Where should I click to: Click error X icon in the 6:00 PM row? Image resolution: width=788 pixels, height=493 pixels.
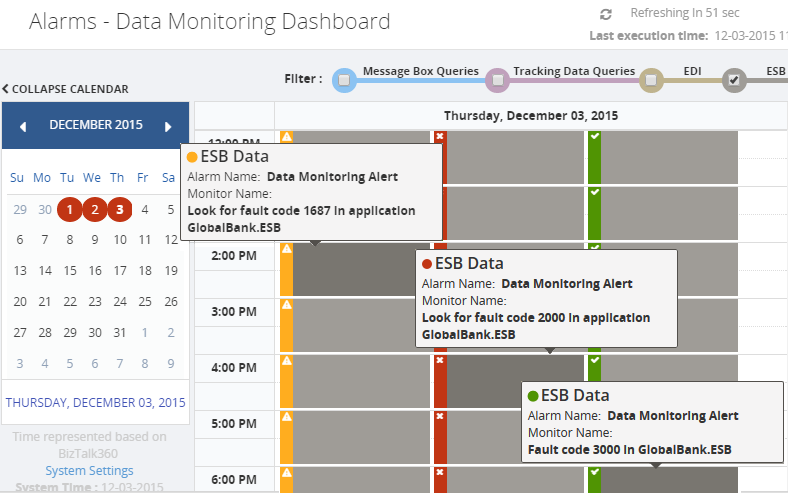[440, 472]
